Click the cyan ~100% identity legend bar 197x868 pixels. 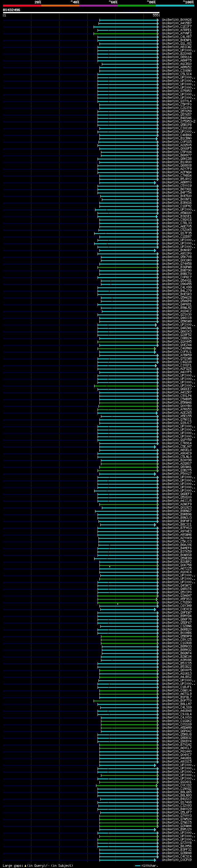pyautogui.click(x=175, y=6)
